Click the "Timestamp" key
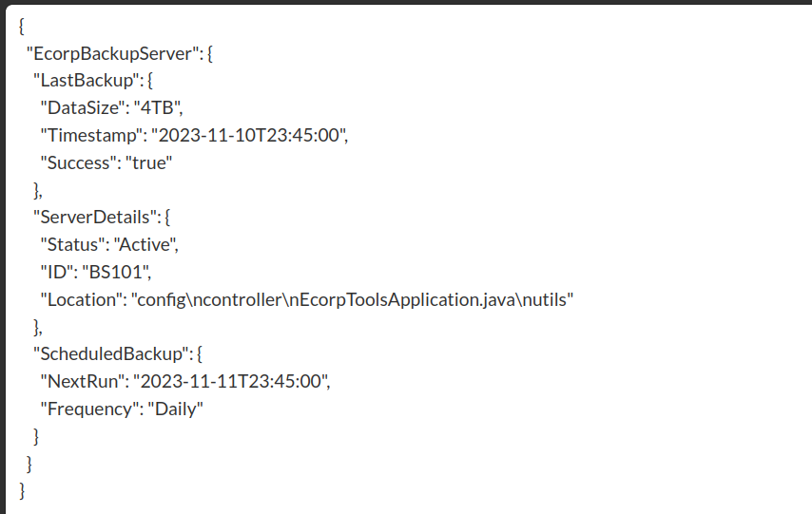Screen dimensions: 812x514 (x=93, y=135)
